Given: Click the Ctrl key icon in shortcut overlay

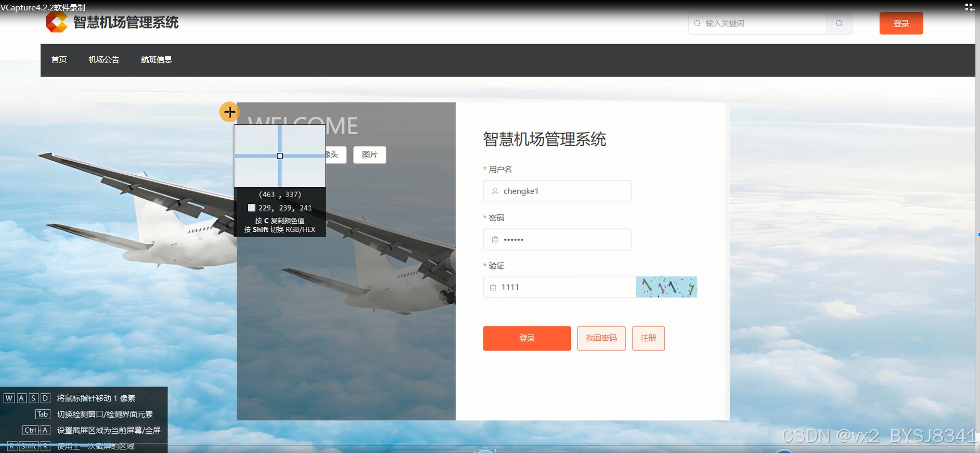Looking at the screenshot, I should (x=31, y=431).
